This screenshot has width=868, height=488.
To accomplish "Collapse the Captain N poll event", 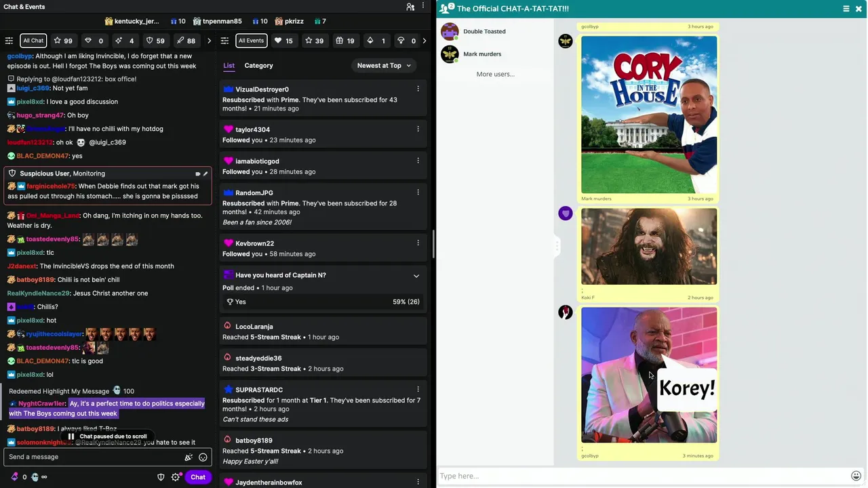I will [416, 276].
